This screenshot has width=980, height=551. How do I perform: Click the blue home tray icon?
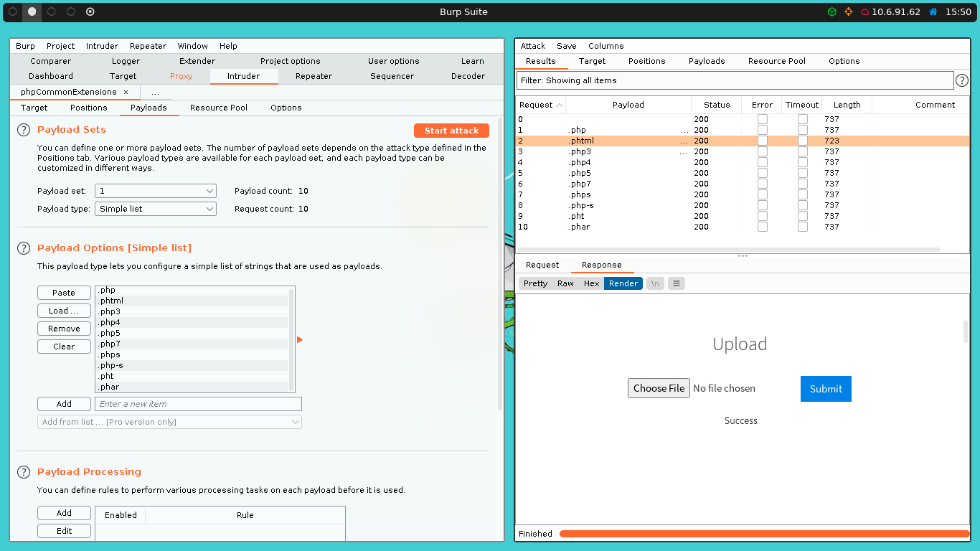[933, 12]
